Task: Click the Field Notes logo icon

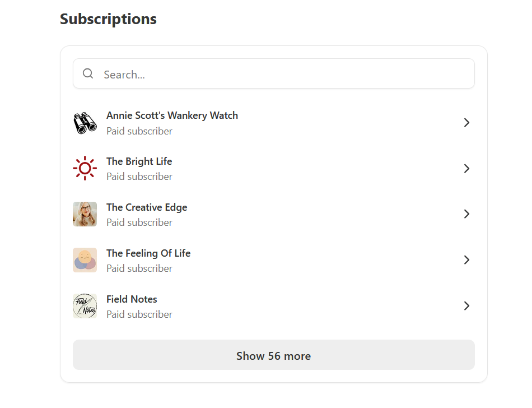Action: point(85,306)
